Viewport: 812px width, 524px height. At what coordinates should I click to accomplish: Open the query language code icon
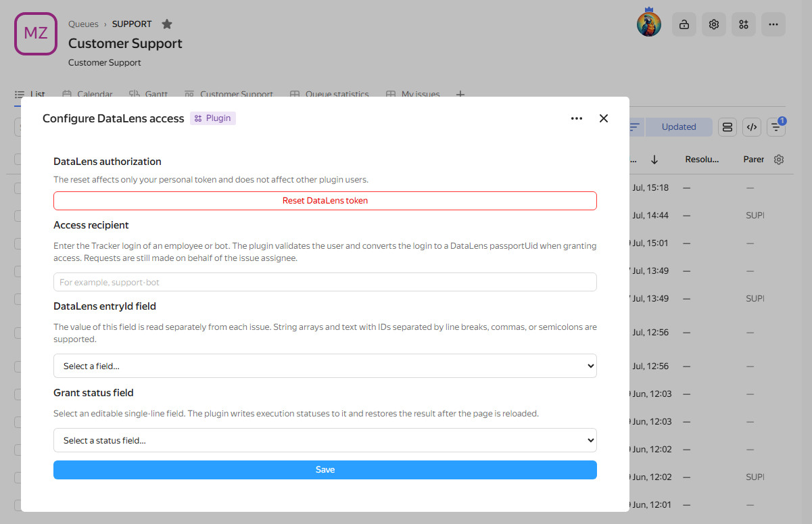click(752, 127)
